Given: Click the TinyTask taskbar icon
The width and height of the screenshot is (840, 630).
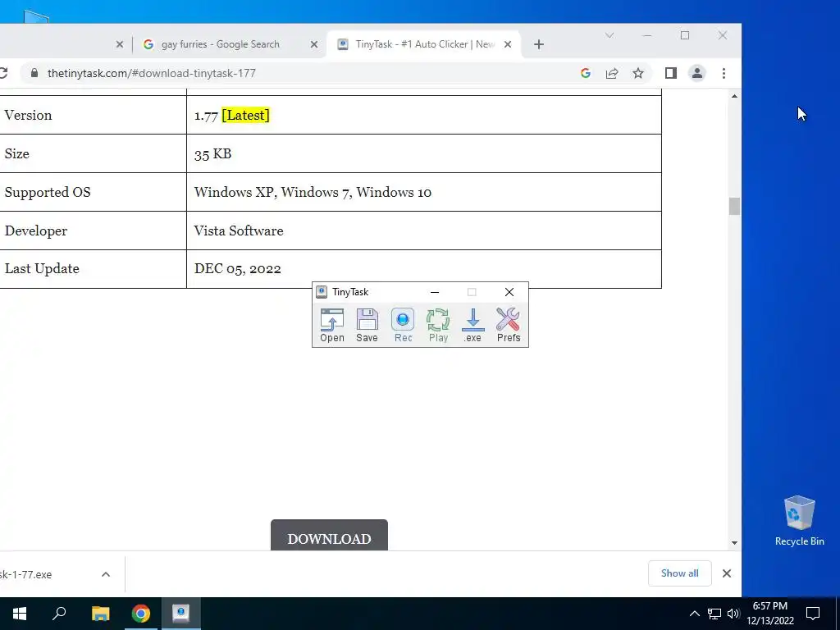Looking at the screenshot, I should pyautogui.click(x=181, y=614).
